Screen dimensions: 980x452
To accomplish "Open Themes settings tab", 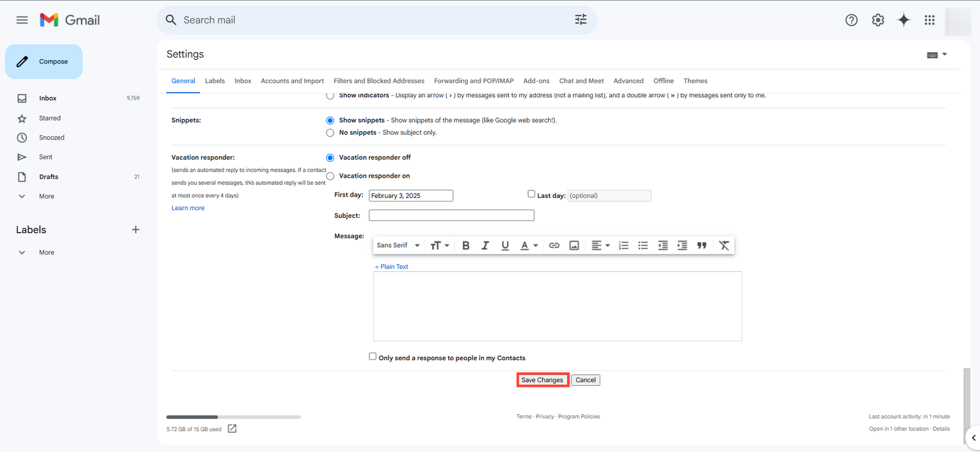I will tap(695, 81).
